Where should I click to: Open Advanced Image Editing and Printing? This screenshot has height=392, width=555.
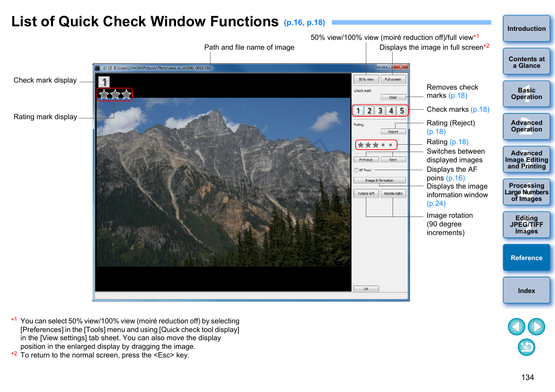(x=527, y=159)
